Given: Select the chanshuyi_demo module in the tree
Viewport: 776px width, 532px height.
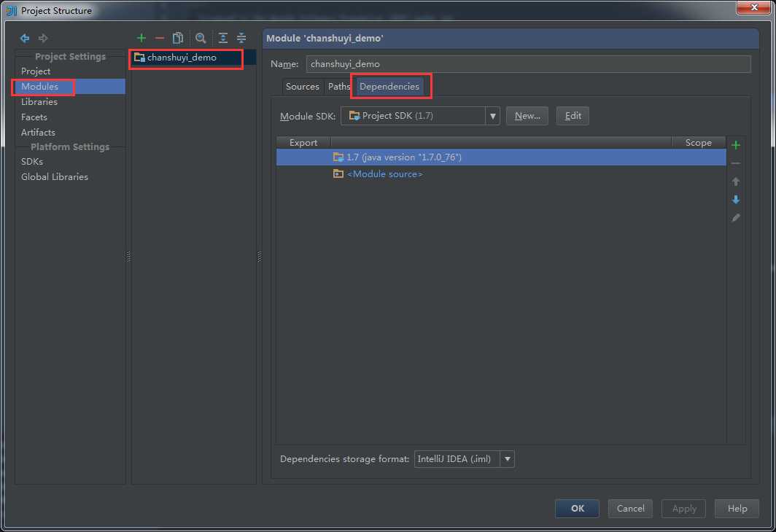Looking at the screenshot, I should [x=193, y=58].
